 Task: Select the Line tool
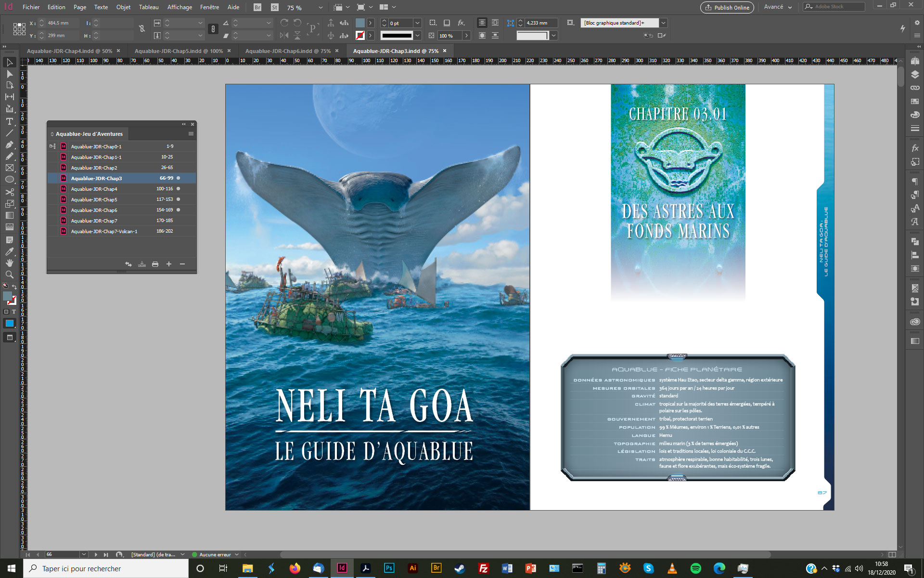(9, 133)
